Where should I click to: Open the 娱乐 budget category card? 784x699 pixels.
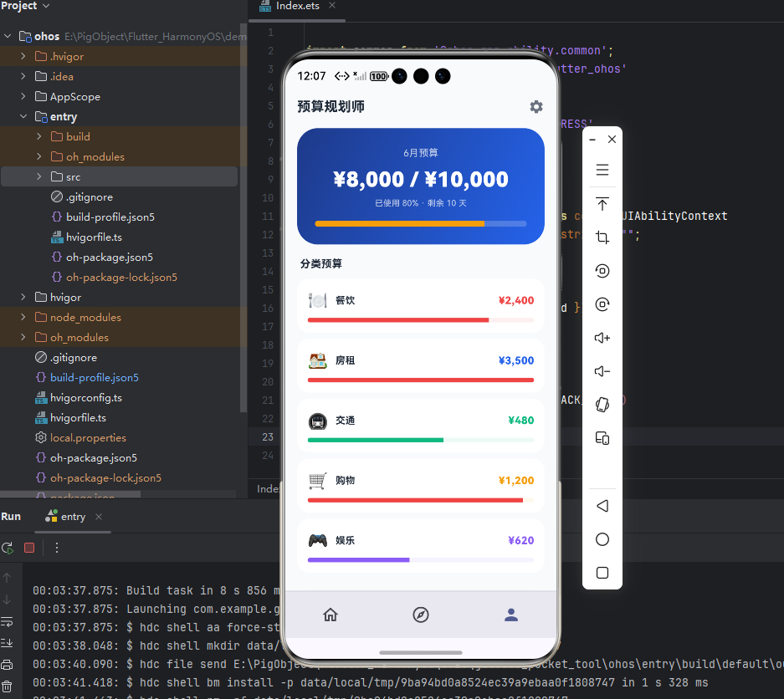tap(421, 546)
